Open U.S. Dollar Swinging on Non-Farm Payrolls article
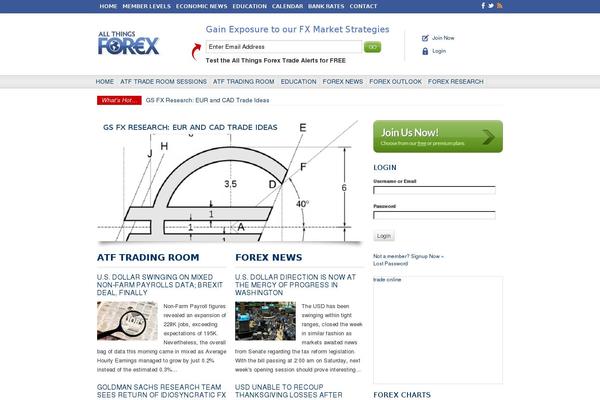This screenshot has height=400, width=600. [x=160, y=285]
